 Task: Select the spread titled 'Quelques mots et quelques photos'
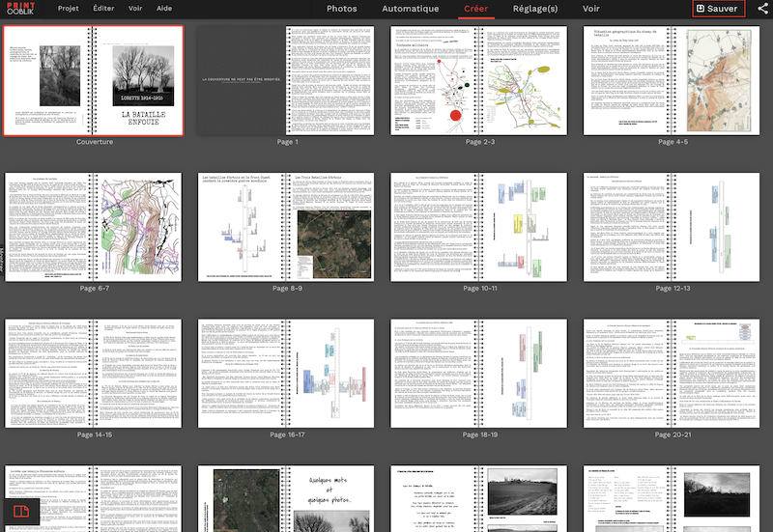[x=286, y=498]
